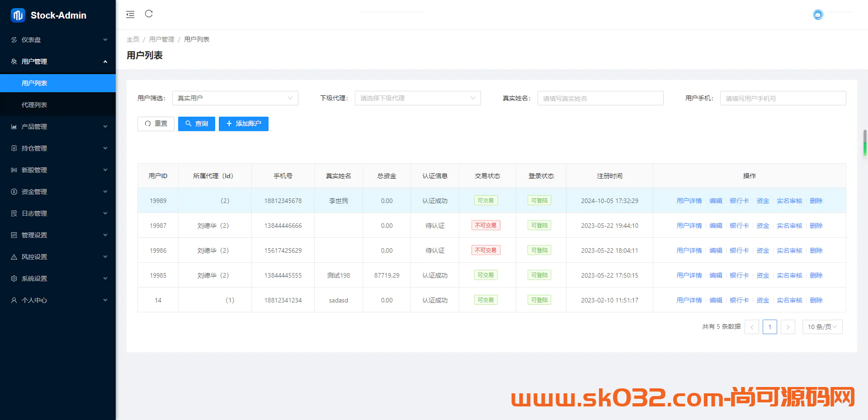Screen dimensions: 868x420
Task: Open the 下级代理 select dropdown
Action: tap(418, 98)
